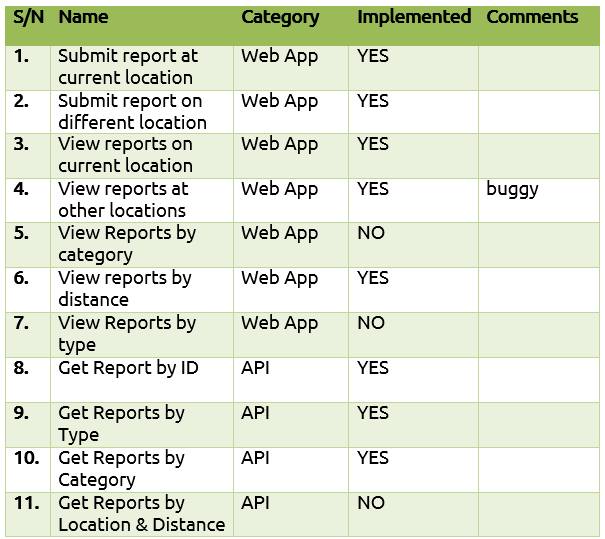This screenshot has height=539, width=605.
Task: Click the API category cell in row 8
Action: click(291, 380)
